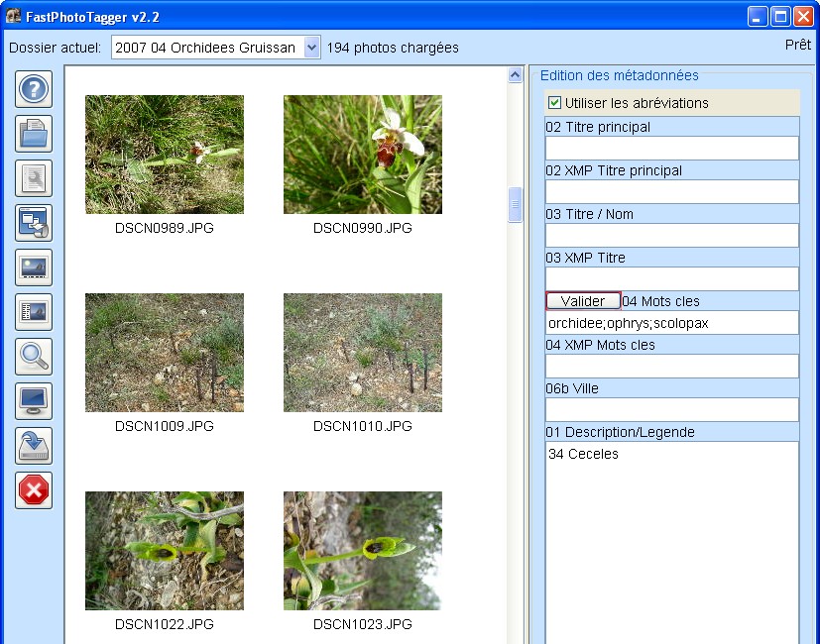820x644 pixels.
Task: Select the picture with details list icon
Action: click(x=34, y=312)
